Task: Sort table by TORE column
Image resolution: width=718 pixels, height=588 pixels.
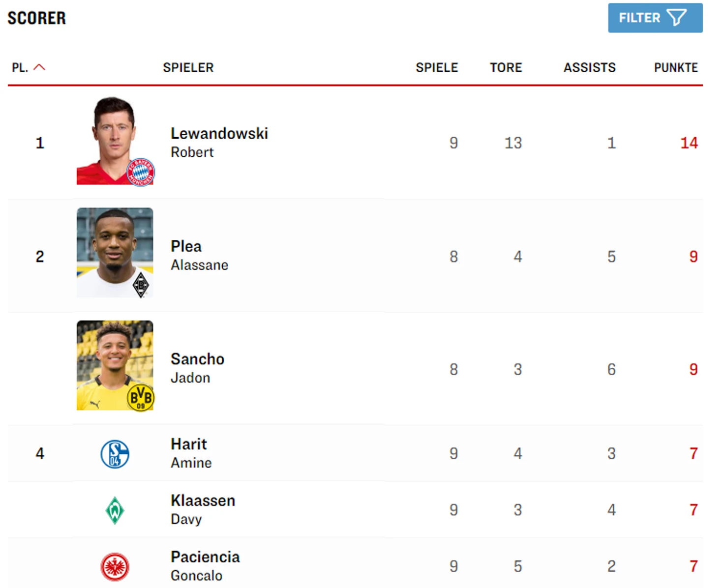Action: pyautogui.click(x=506, y=67)
